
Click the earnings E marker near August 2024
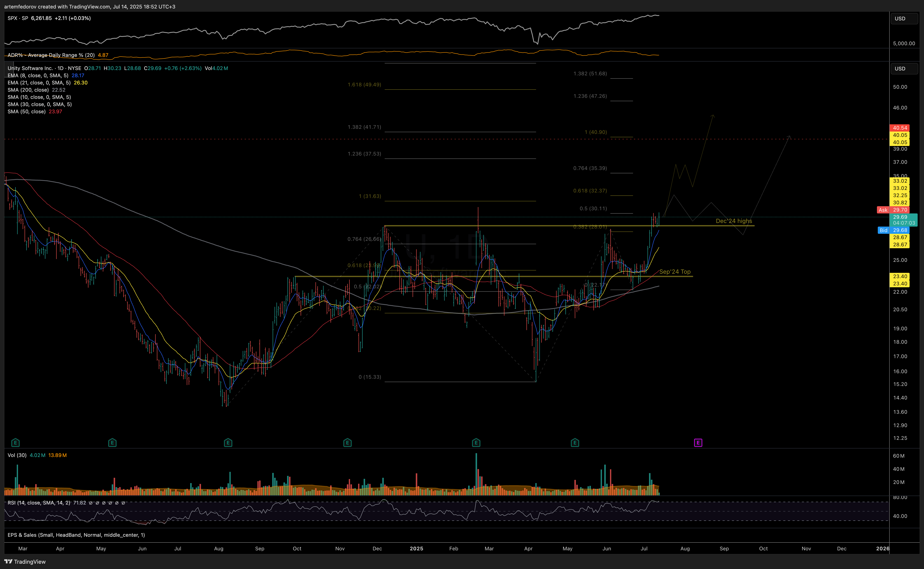coord(228,443)
